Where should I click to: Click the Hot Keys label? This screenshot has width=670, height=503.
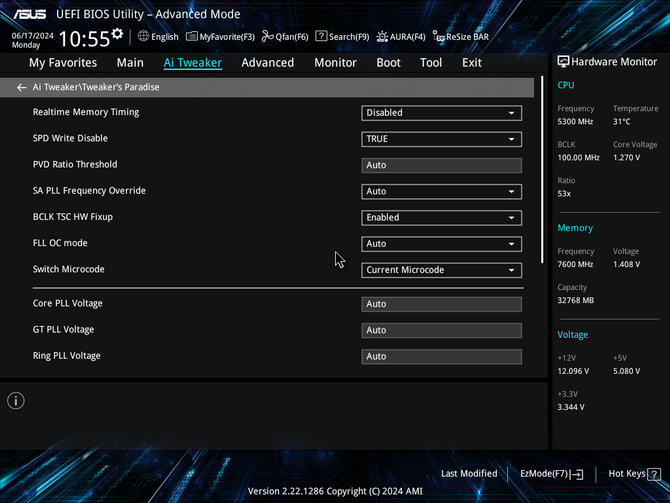(626, 474)
